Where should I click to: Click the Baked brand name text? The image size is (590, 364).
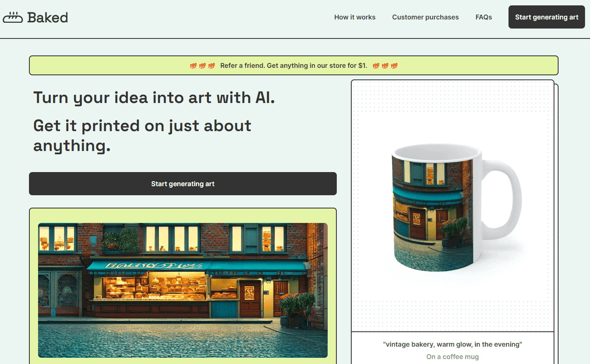click(x=48, y=17)
